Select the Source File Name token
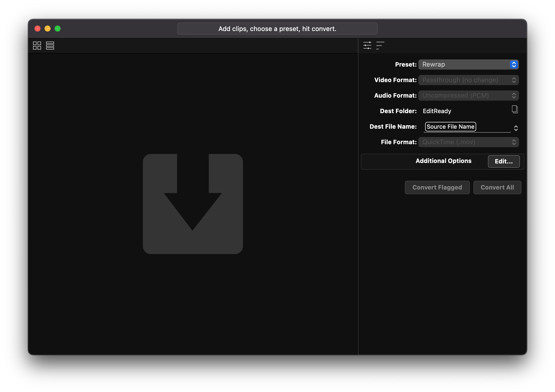The height and width of the screenshot is (392, 555). tap(450, 127)
